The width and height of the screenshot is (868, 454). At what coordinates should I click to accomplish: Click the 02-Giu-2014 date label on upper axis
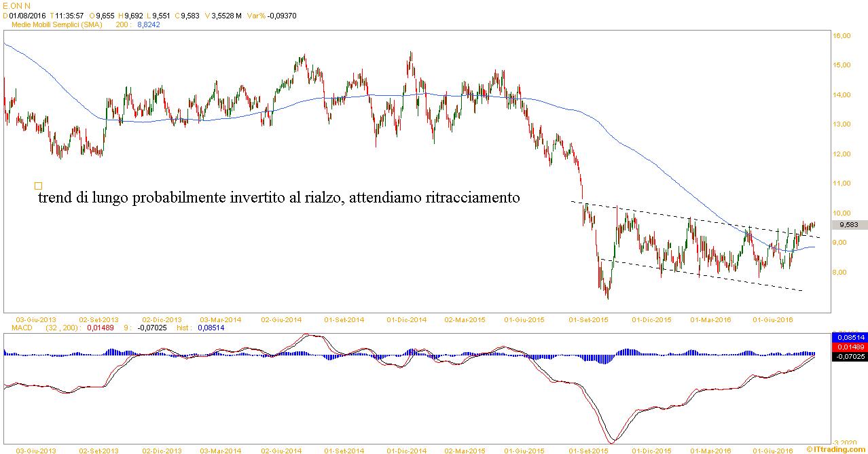pyautogui.click(x=281, y=319)
